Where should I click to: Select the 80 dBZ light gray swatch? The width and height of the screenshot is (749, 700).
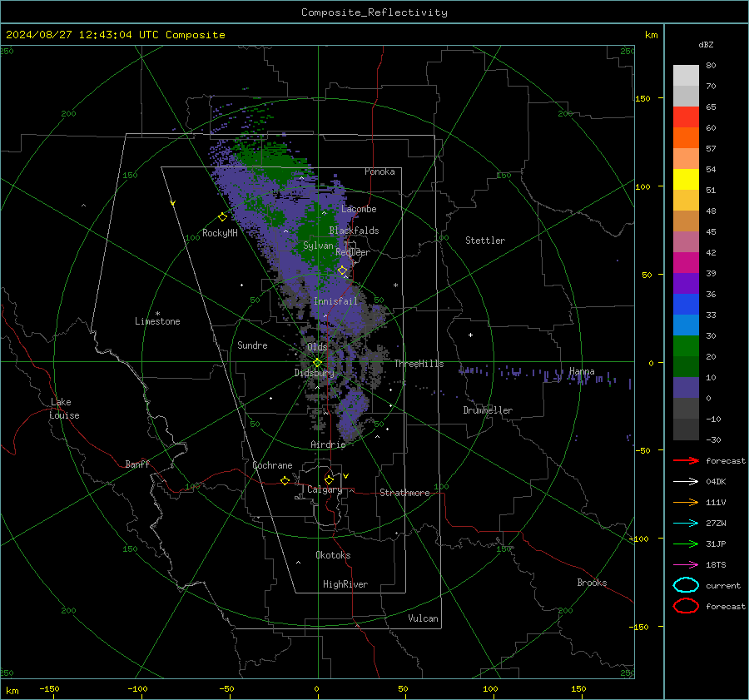point(686,75)
